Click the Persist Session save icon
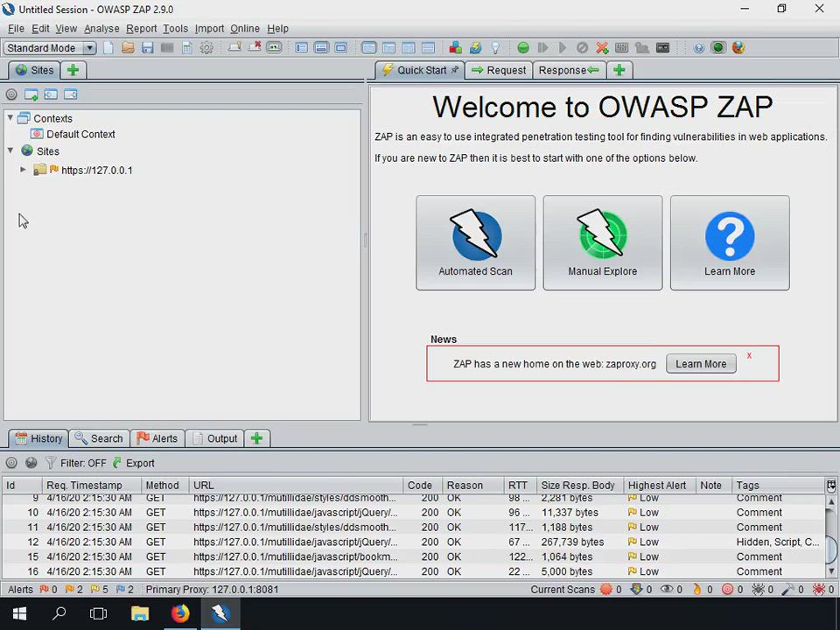Screen dimensions: 840x630 click(147, 48)
